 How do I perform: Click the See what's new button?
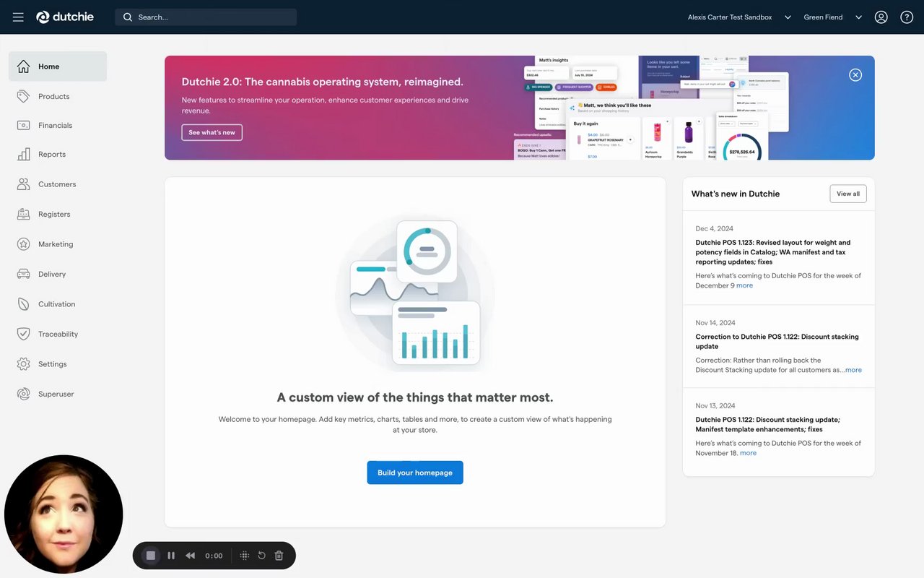212,132
